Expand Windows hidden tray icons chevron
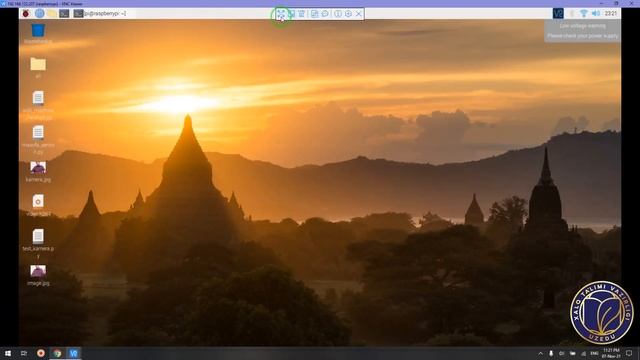 540,353
